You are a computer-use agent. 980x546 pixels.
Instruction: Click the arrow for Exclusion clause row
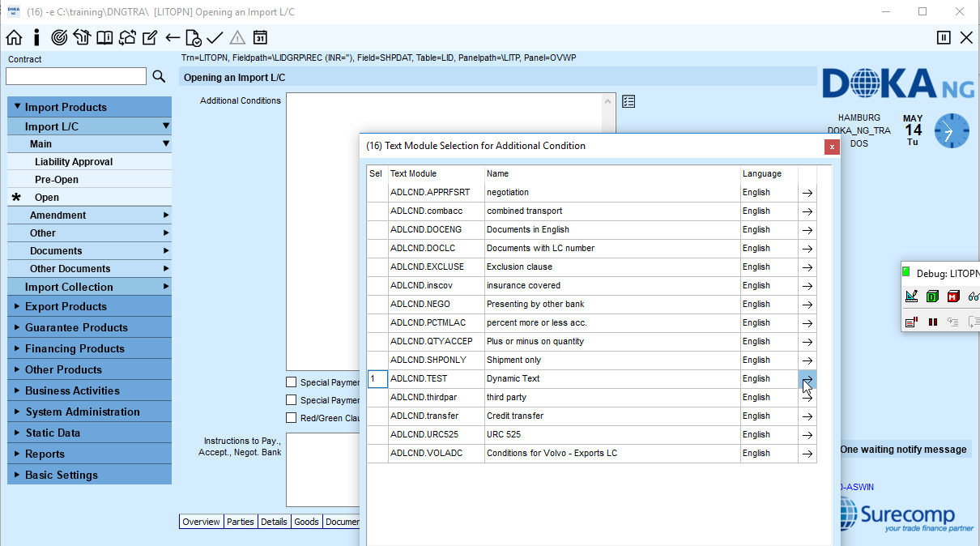807,267
